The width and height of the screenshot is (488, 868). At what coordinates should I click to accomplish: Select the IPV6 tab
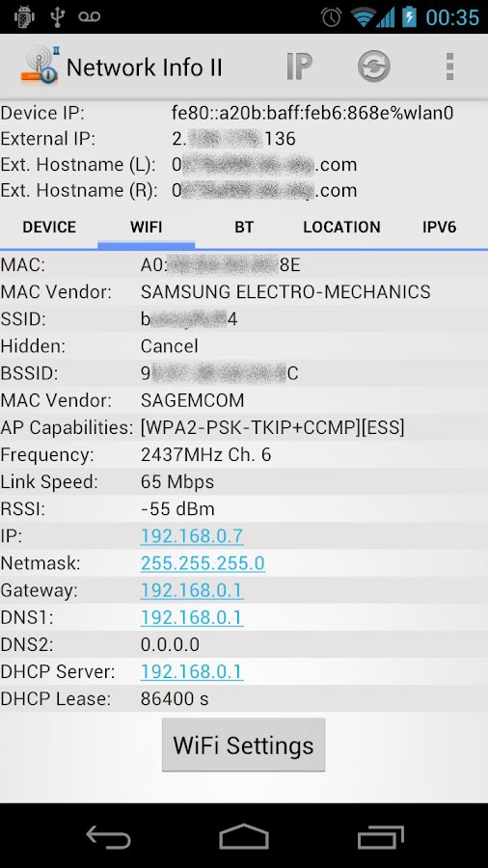tap(440, 227)
